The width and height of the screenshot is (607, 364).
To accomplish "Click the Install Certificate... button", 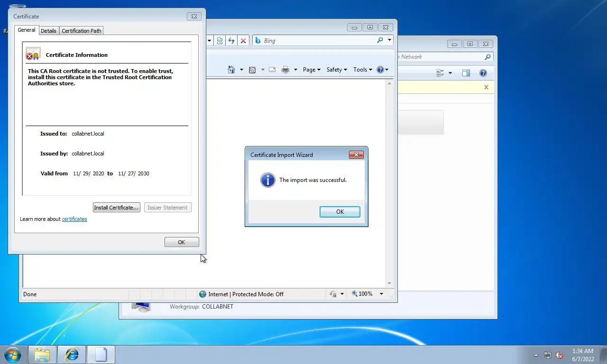I will [x=117, y=208].
